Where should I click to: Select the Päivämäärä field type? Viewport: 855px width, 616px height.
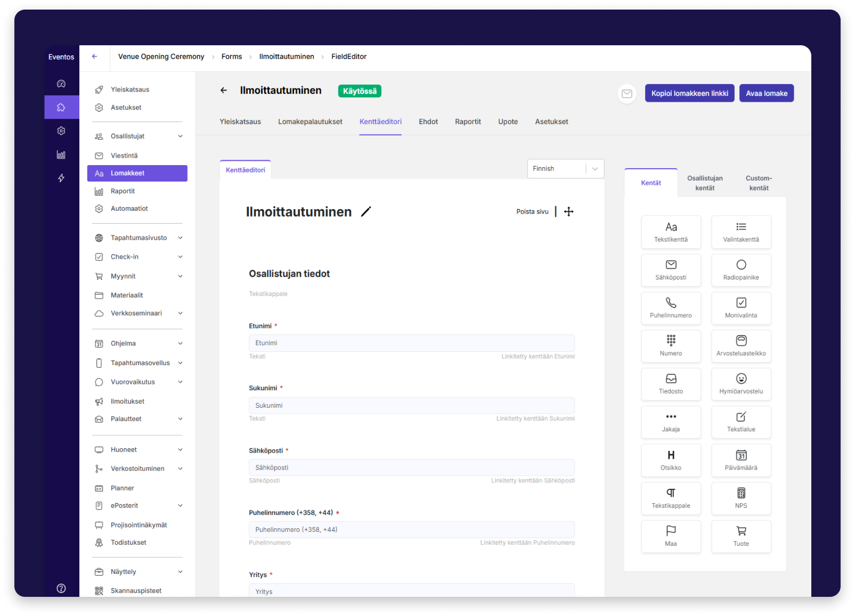point(740,460)
